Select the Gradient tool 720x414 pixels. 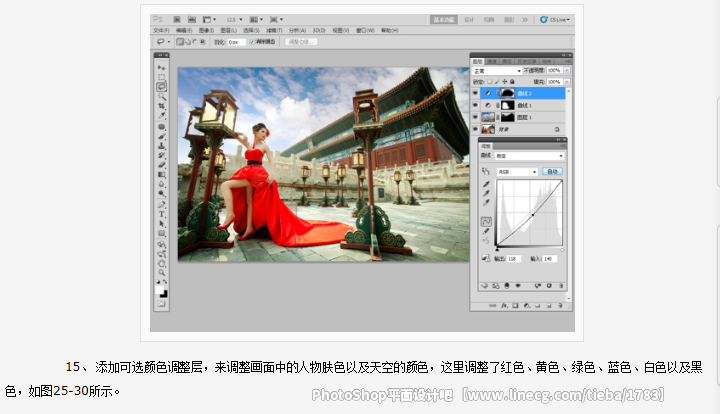(x=162, y=174)
